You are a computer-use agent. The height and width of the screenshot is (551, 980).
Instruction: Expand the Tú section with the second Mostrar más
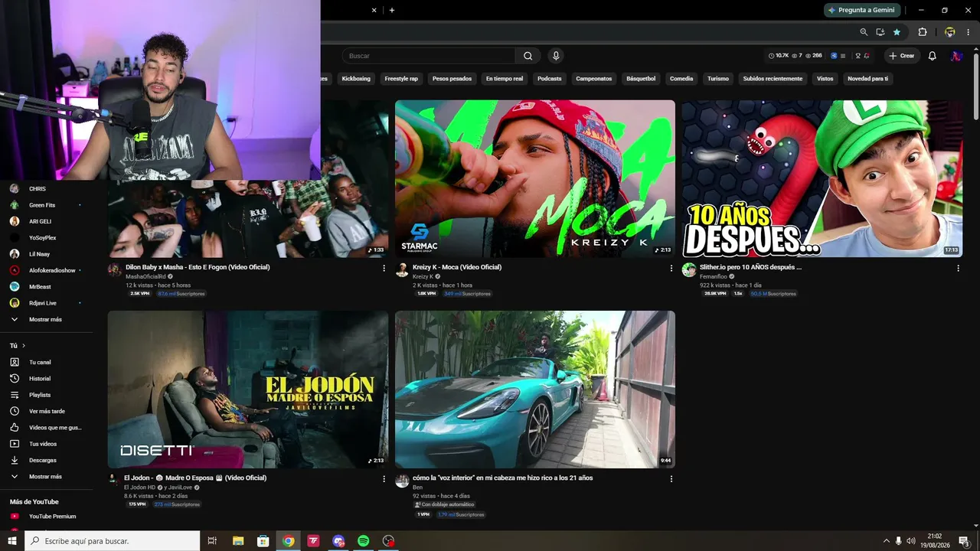[46, 477]
